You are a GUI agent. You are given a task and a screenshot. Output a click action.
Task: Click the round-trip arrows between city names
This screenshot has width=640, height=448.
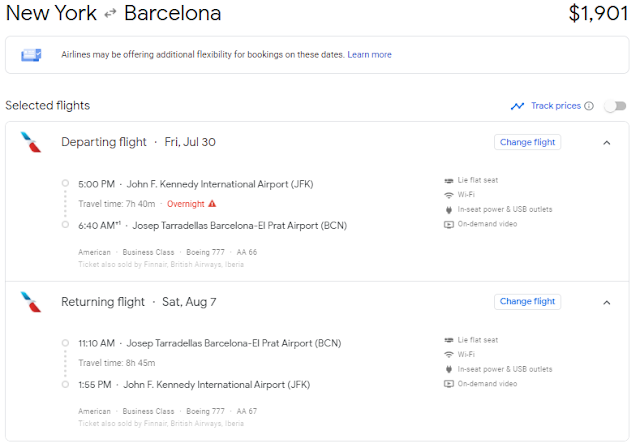pos(109,15)
